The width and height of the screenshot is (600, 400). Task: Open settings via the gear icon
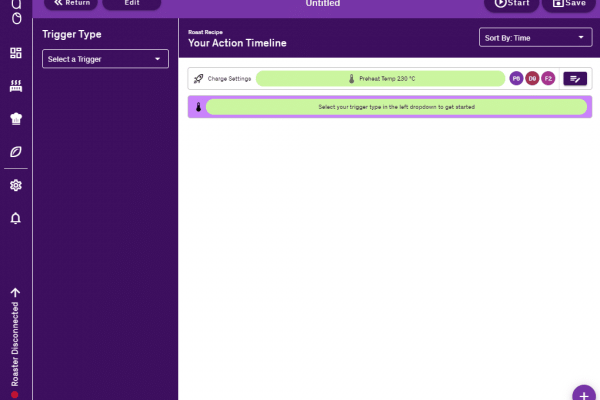tap(15, 185)
